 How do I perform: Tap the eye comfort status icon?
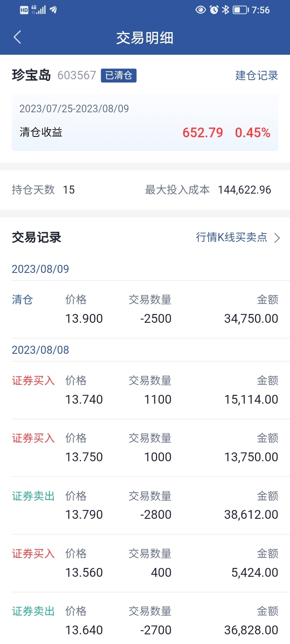201,10
